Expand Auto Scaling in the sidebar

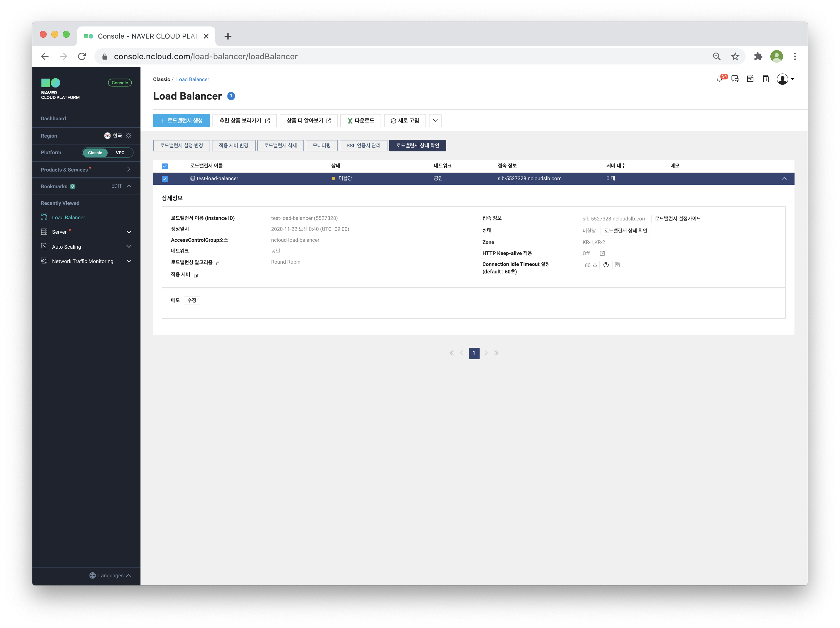[129, 247]
